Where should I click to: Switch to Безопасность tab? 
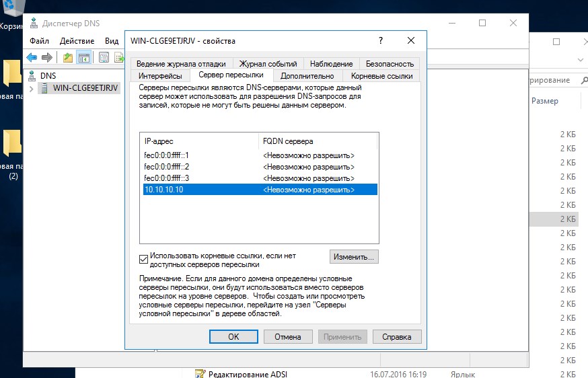click(x=390, y=64)
